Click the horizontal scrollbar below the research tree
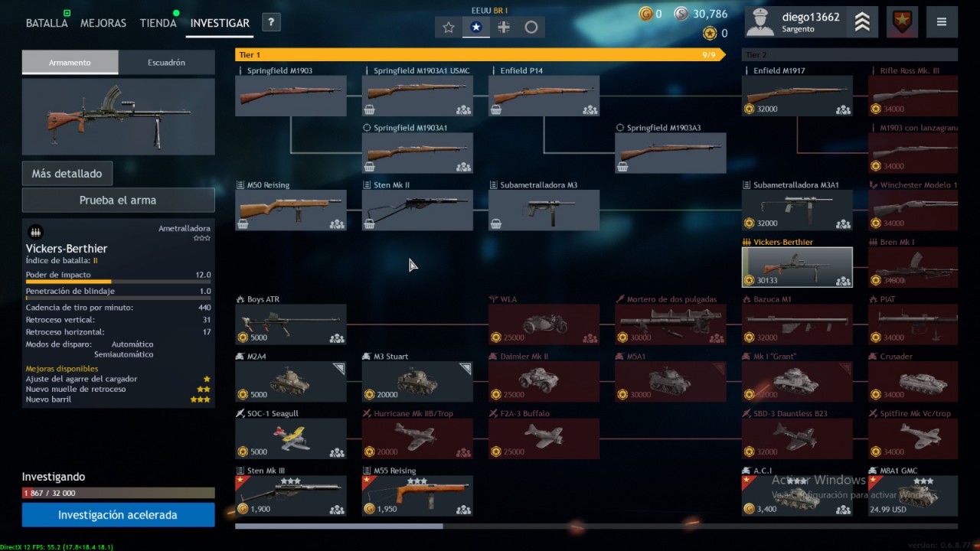Image resolution: width=980 pixels, height=551 pixels. tap(596, 526)
